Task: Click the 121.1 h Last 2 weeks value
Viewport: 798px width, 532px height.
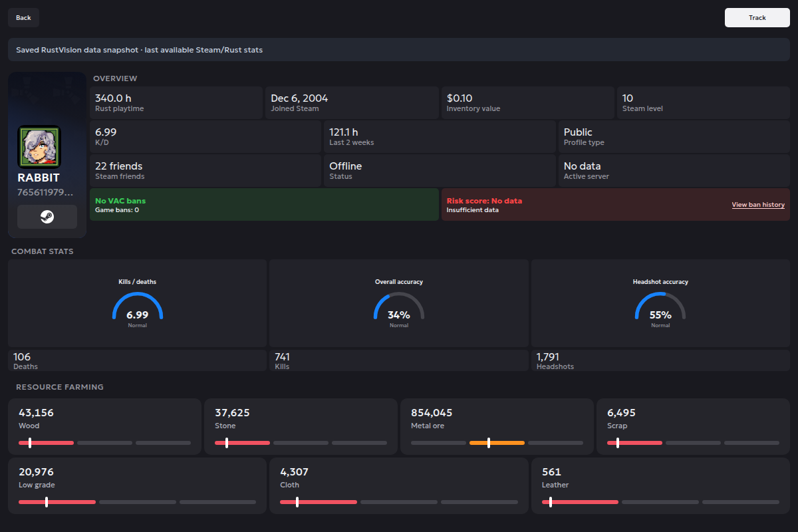Action: [x=344, y=132]
